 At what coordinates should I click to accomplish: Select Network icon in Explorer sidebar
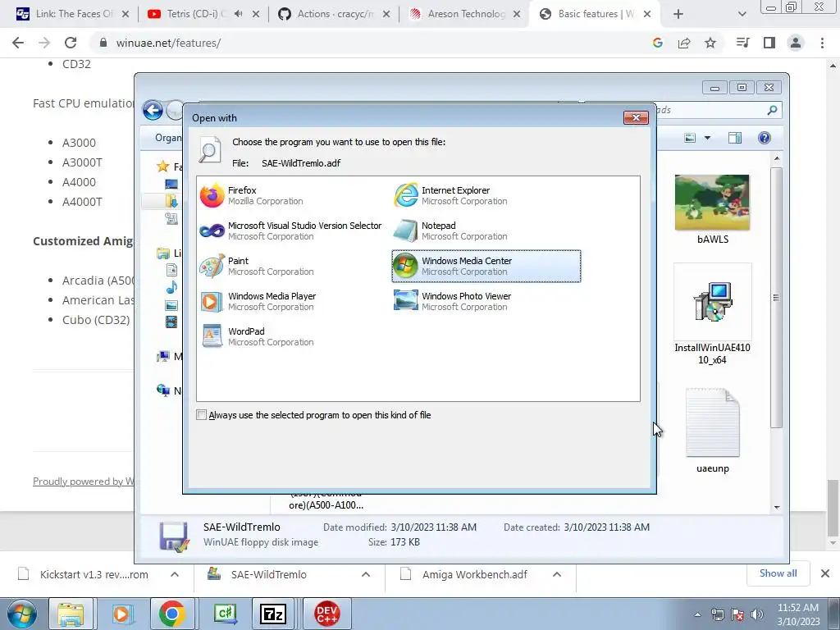(x=163, y=390)
